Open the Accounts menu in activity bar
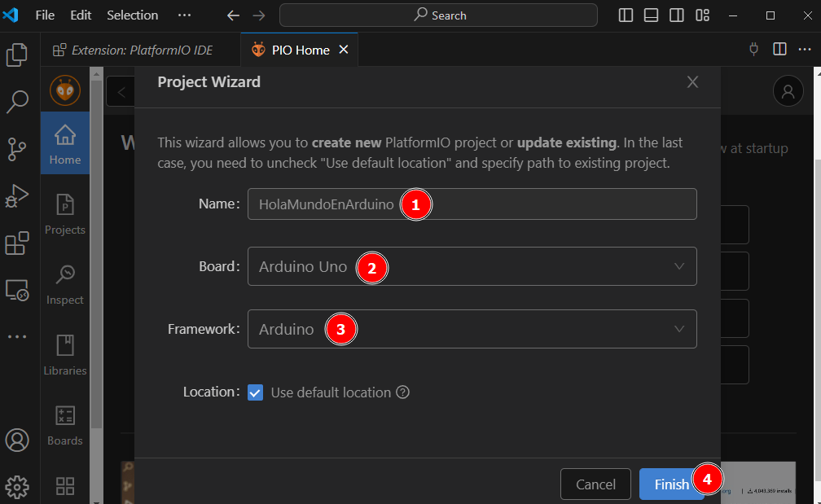The height and width of the screenshot is (504, 821). 17,440
